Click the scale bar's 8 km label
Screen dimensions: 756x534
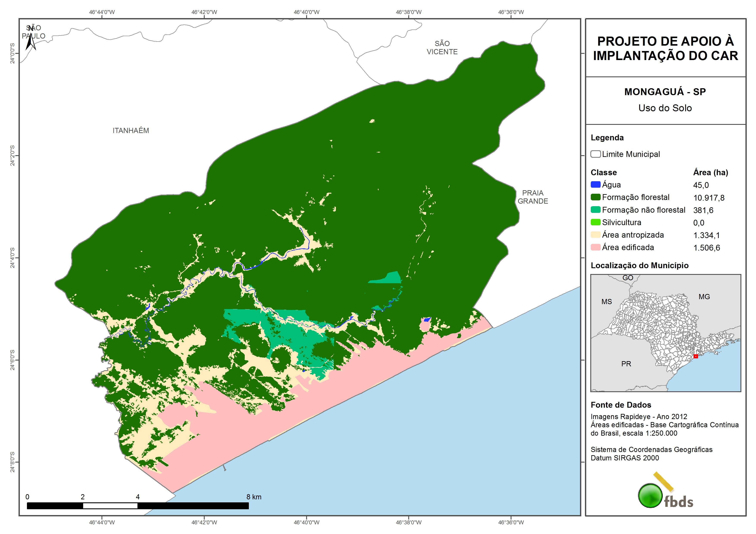(x=254, y=497)
